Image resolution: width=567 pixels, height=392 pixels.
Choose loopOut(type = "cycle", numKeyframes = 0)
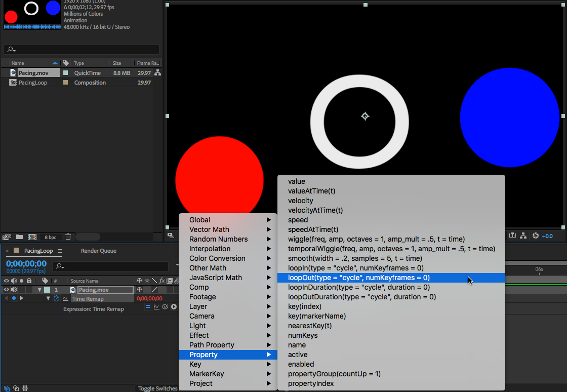pos(358,278)
